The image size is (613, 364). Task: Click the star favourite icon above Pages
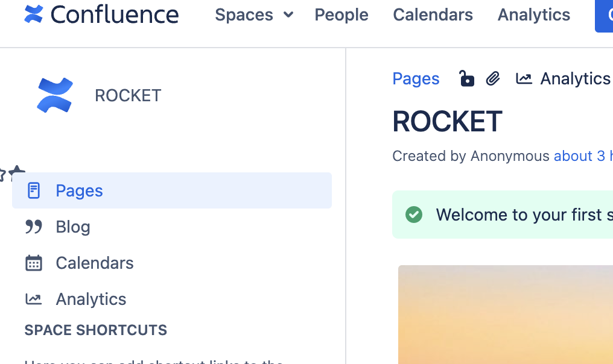click(x=17, y=172)
